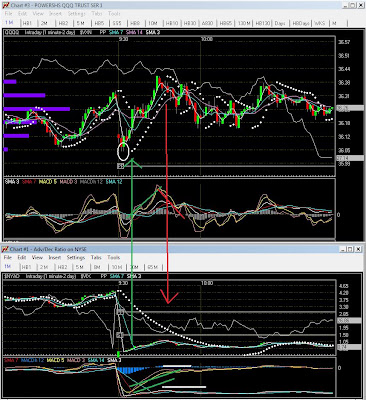
Task: Select the 2M tab in the Adv/Dec Ratio chart
Action: click(x=44, y=267)
